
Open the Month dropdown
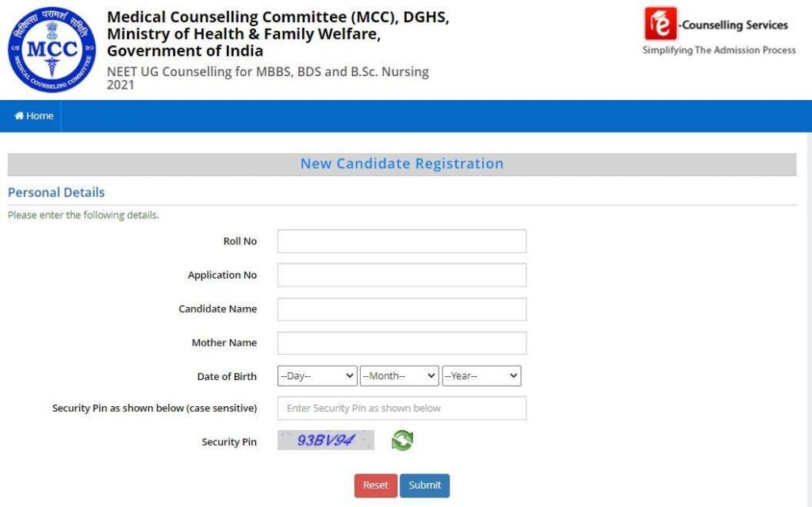tap(400, 376)
